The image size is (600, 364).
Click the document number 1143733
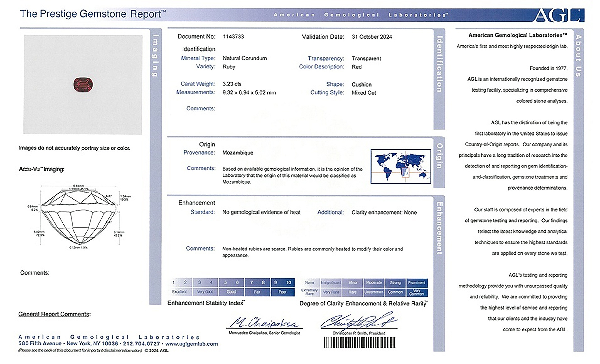point(233,37)
